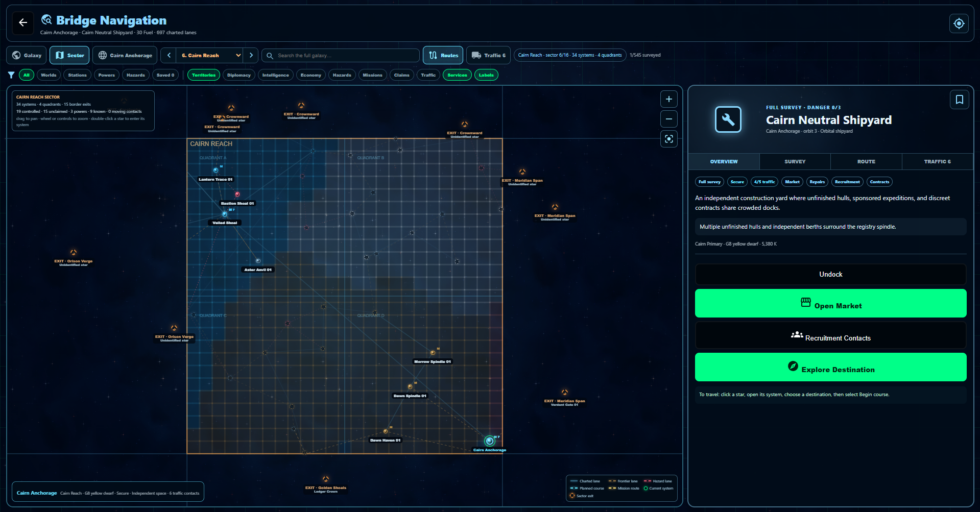This screenshot has width=980, height=512.
Task: Open the Cairn Anchorage system view
Action: coord(125,55)
